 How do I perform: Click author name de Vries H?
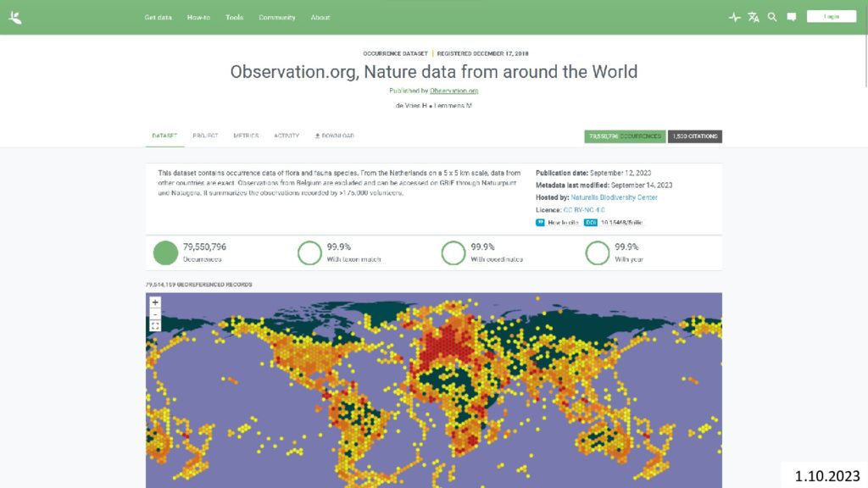(411, 106)
